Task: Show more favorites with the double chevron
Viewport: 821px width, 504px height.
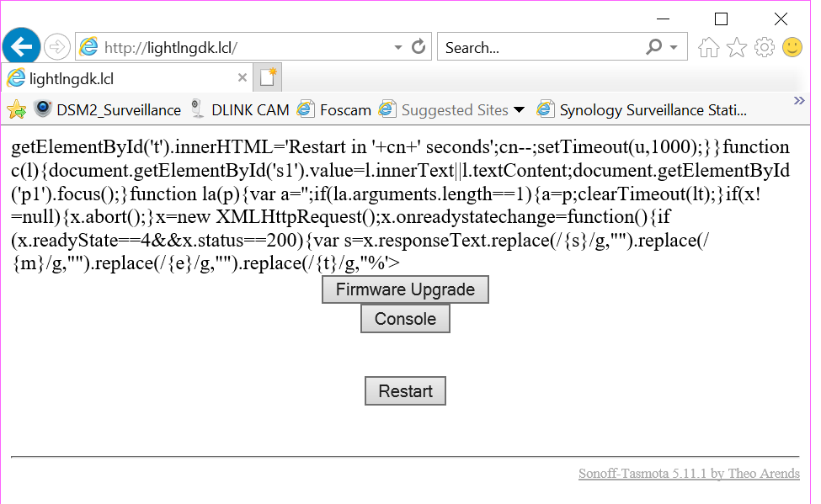Action: tap(799, 100)
